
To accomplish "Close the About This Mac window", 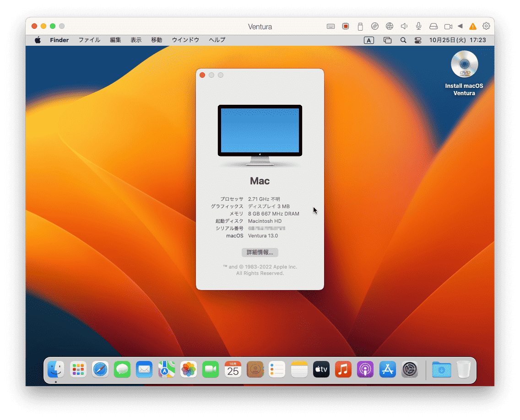I will [x=202, y=75].
